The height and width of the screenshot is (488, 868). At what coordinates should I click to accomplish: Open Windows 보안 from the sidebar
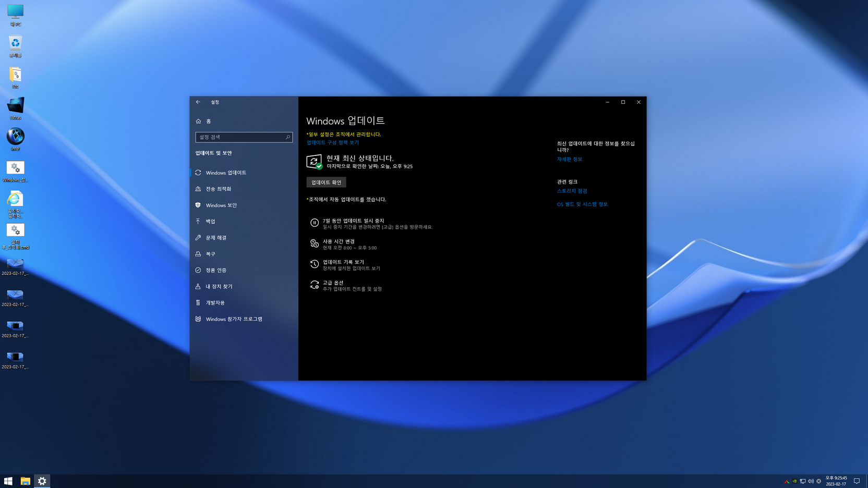pyautogui.click(x=244, y=205)
